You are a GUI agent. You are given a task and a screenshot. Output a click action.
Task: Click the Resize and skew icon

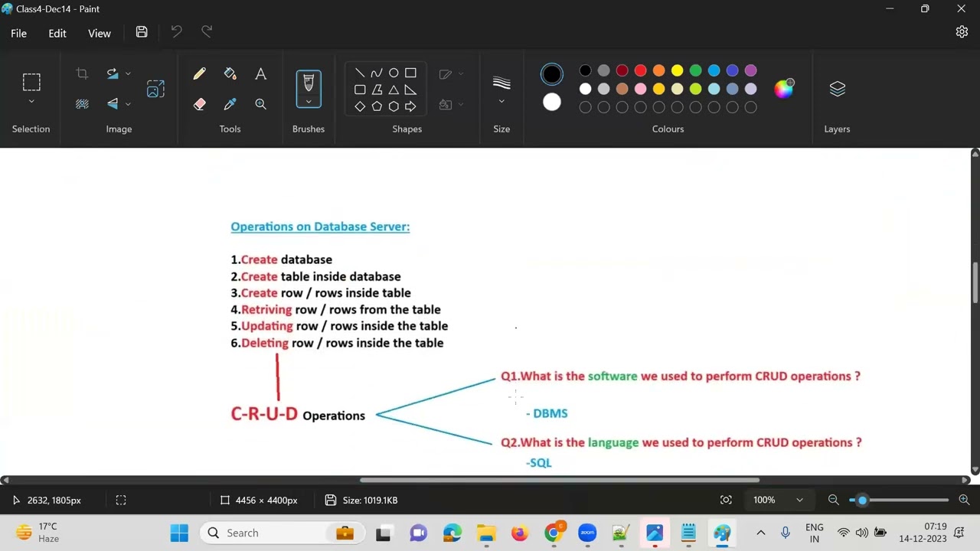155,89
